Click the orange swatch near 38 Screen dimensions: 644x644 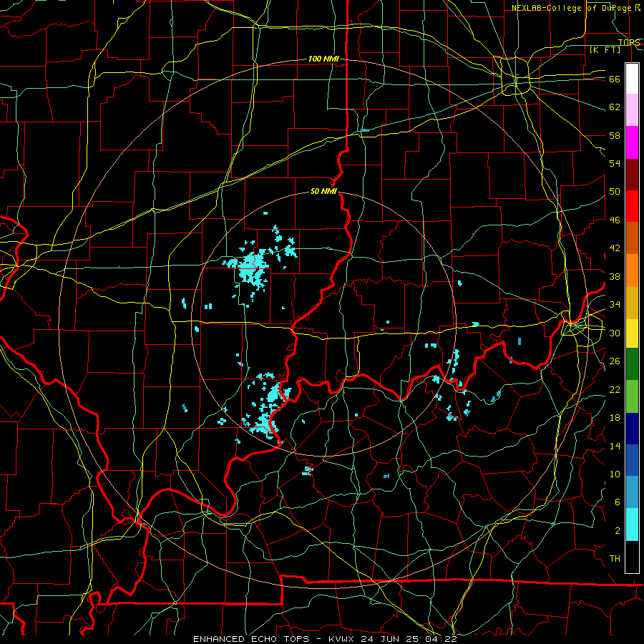tap(632, 270)
